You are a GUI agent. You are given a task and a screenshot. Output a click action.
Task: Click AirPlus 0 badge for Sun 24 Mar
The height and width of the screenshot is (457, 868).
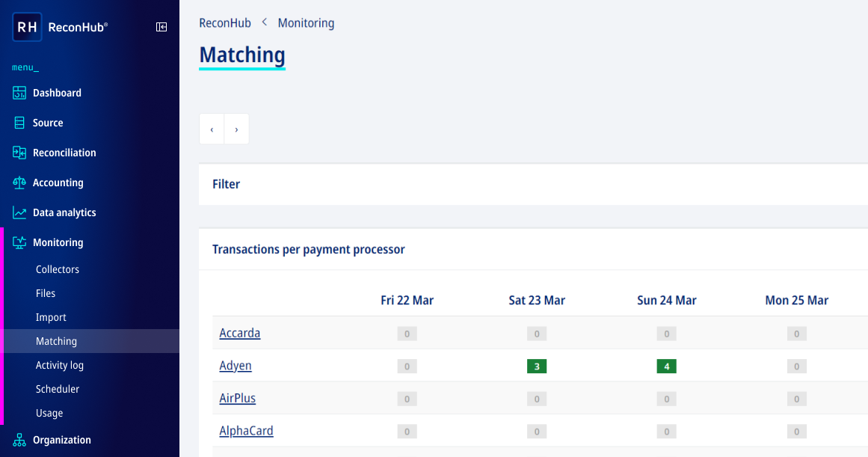click(x=666, y=399)
